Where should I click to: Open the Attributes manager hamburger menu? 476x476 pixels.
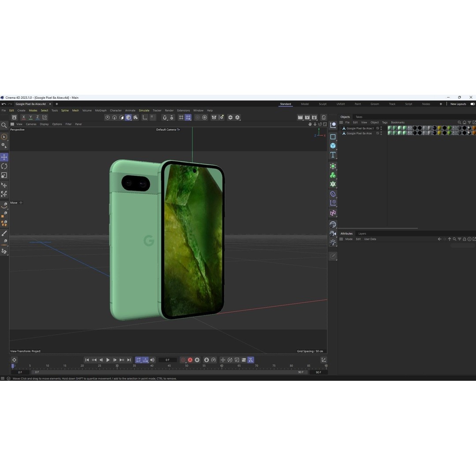click(x=341, y=239)
